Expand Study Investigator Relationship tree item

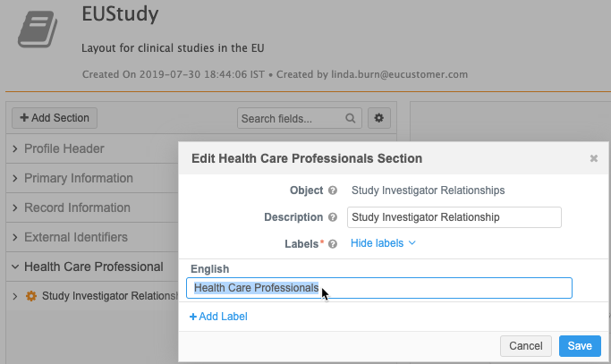15,296
